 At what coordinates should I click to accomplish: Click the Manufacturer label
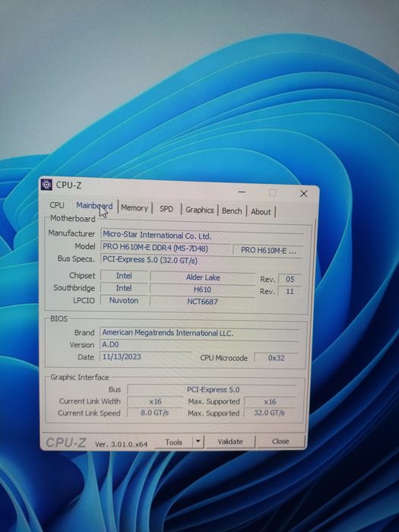[x=71, y=233]
